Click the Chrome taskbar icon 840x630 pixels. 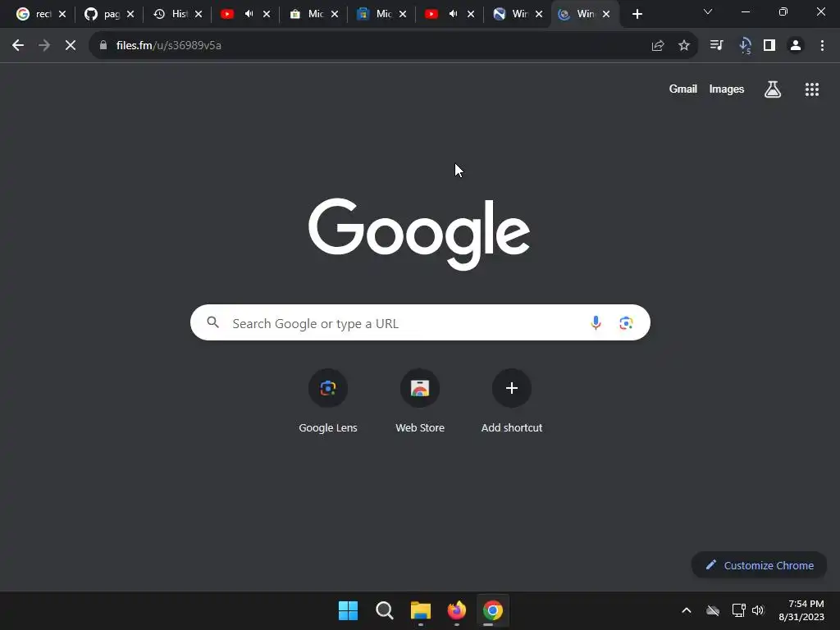coord(493,610)
